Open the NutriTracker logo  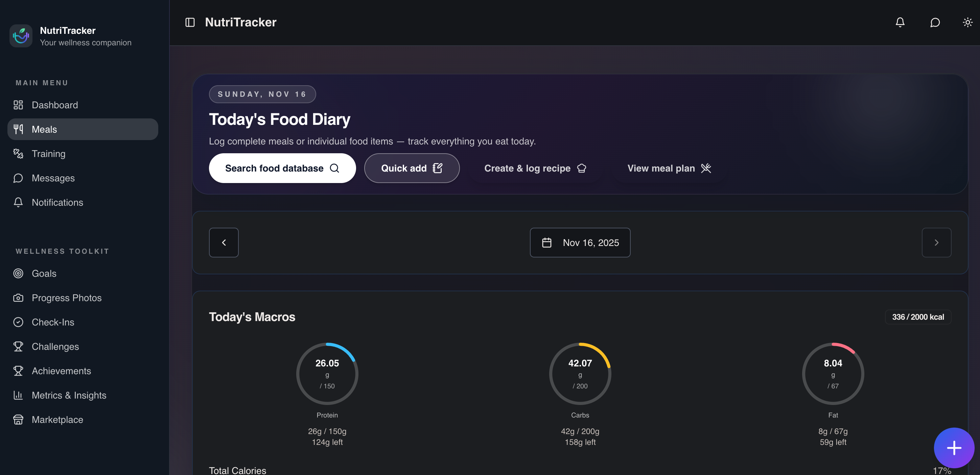[x=21, y=36]
